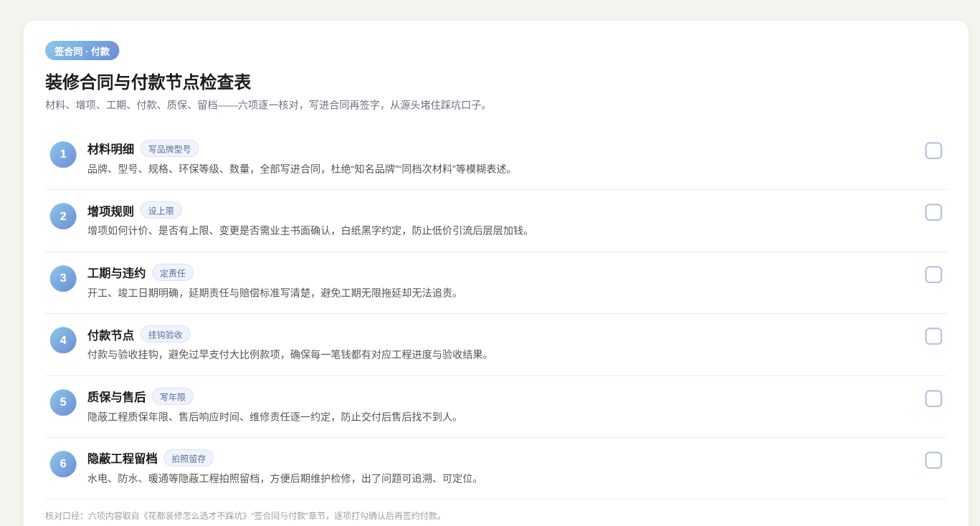The height and width of the screenshot is (526, 980).
Task: Click the heading 装修合同与付款节点检查表
Action: click(148, 82)
